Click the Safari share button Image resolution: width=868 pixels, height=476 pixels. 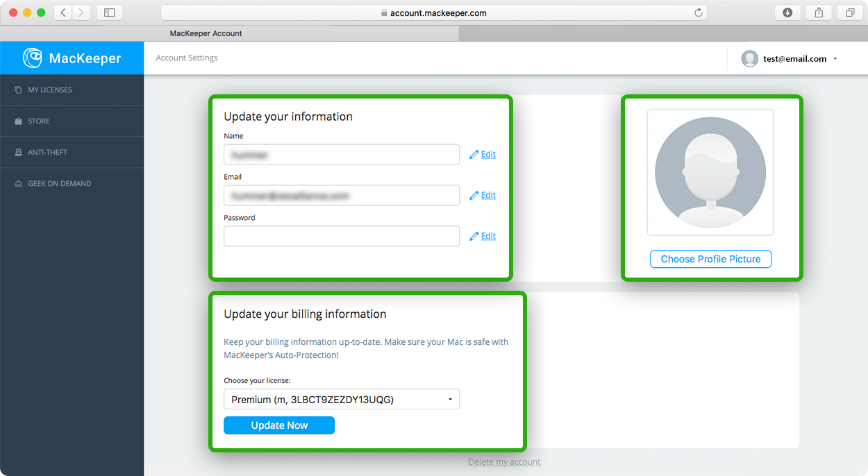coord(819,12)
